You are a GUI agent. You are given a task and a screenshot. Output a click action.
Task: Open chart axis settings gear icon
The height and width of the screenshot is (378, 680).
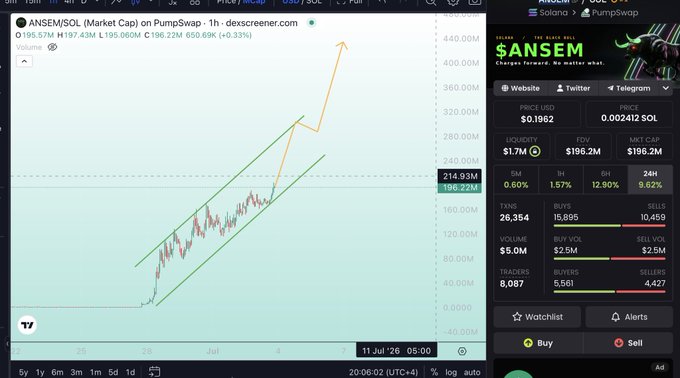tap(462, 351)
